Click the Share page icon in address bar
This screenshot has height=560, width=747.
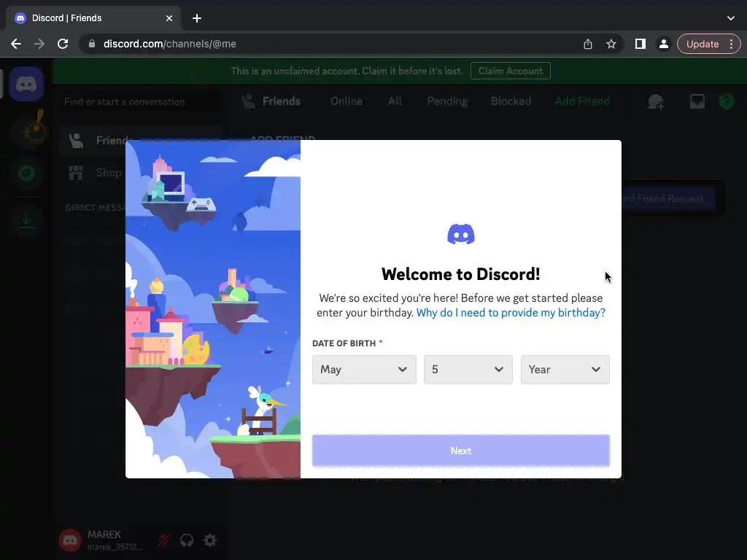[588, 44]
